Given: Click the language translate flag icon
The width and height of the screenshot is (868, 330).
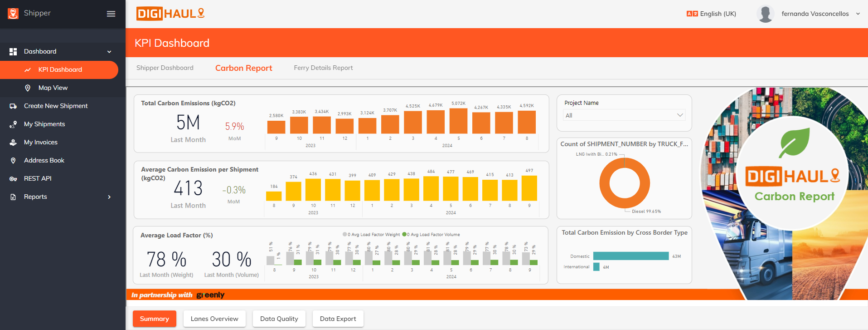Looking at the screenshot, I should [x=692, y=14].
